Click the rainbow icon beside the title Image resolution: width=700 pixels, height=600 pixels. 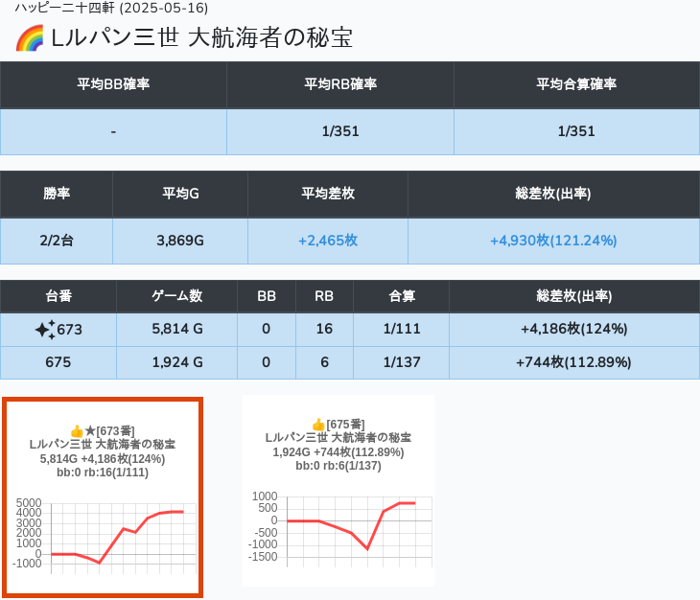[29, 39]
